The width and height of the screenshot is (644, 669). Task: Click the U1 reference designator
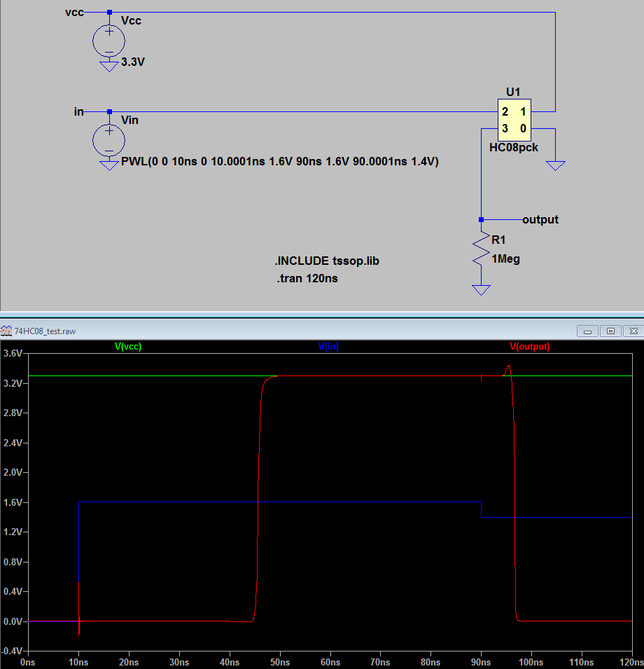pos(513,92)
